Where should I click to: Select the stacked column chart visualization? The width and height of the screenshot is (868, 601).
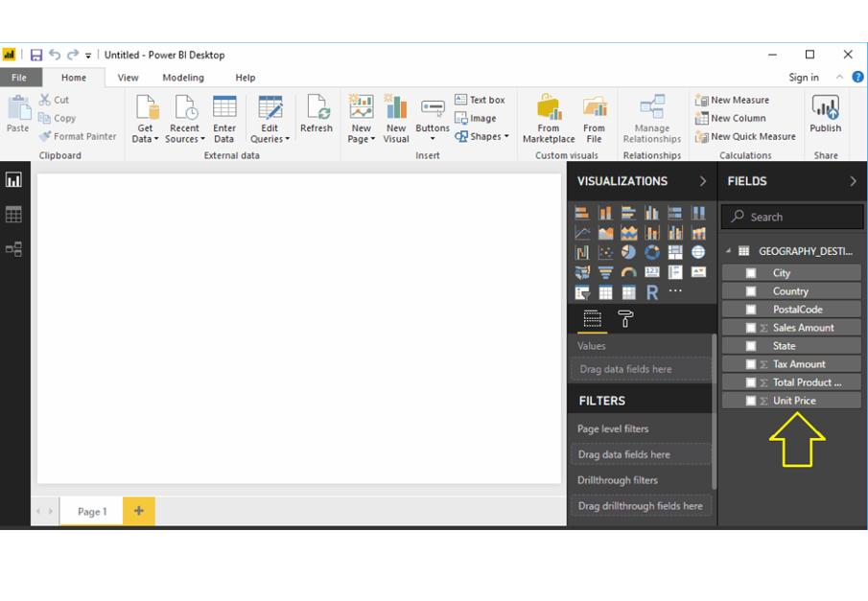tap(605, 213)
